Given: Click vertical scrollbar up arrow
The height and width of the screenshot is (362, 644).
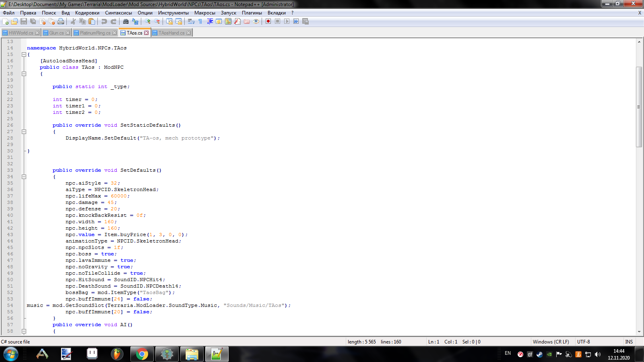Looking at the screenshot, I should [639, 41].
